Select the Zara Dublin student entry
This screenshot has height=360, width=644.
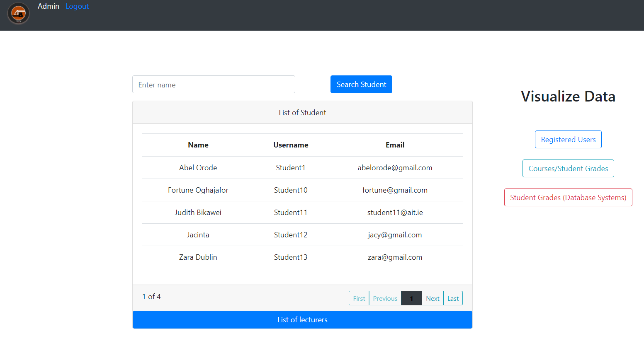click(198, 257)
